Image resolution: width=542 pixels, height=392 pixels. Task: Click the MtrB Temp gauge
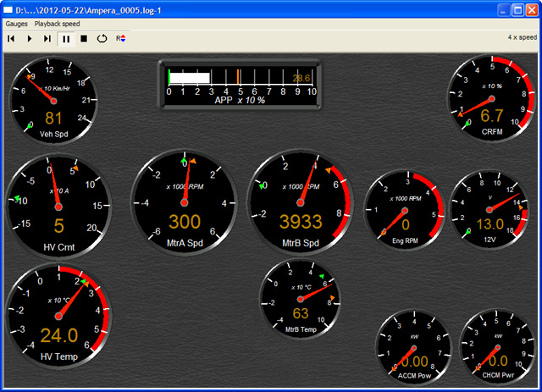(x=300, y=299)
